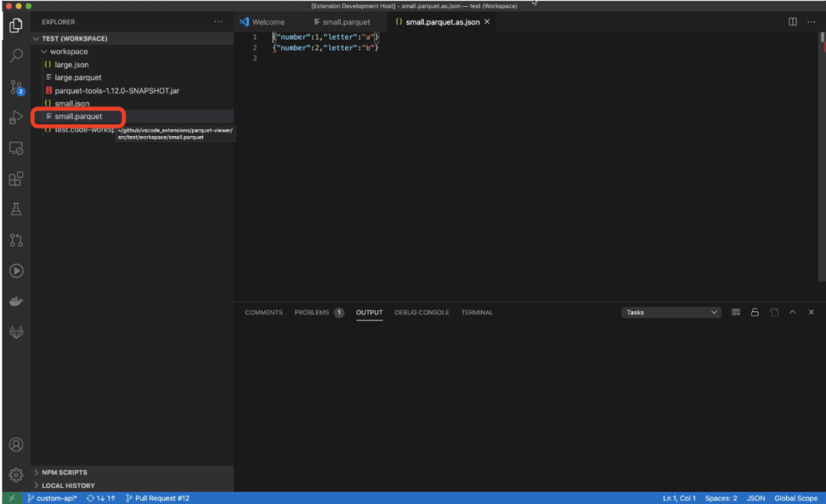Viewport: 826px width, 504px height.
Task: Open large.parquet in the explorer
Action: click(78, 77)
